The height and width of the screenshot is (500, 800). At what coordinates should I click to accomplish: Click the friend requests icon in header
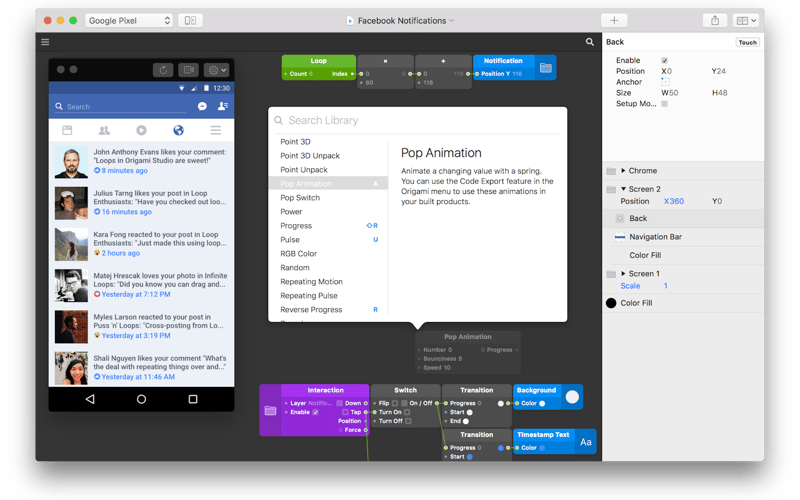point(222,106)
